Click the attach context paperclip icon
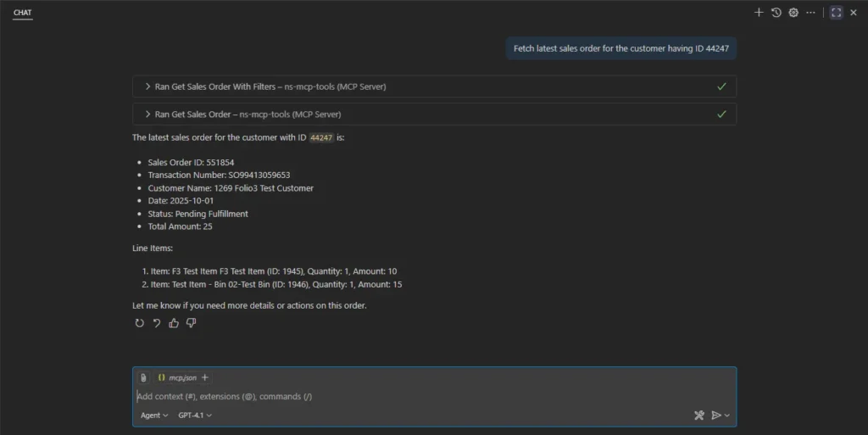 coord(143,377)
